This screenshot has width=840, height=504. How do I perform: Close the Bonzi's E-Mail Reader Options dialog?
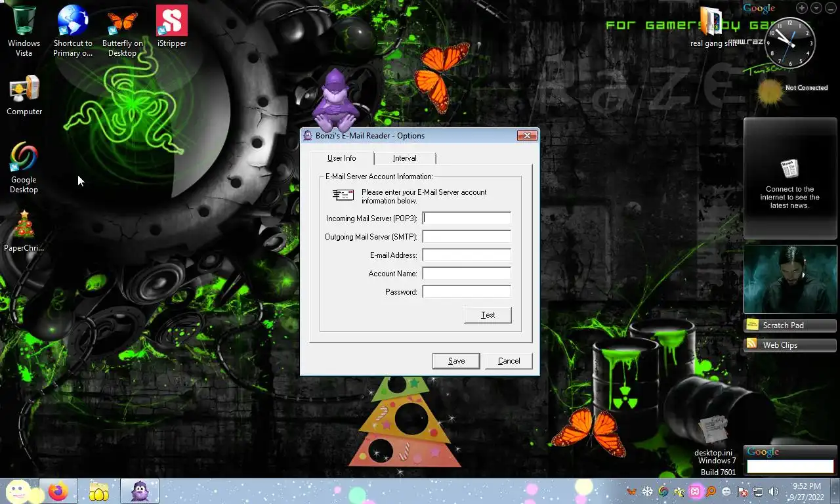click(x=527, y=136)
